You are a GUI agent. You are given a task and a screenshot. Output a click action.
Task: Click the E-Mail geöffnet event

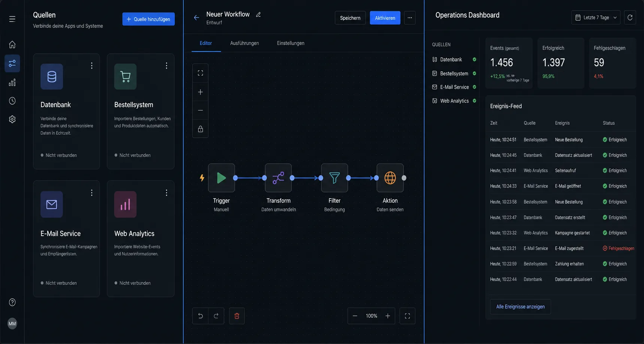568,186
